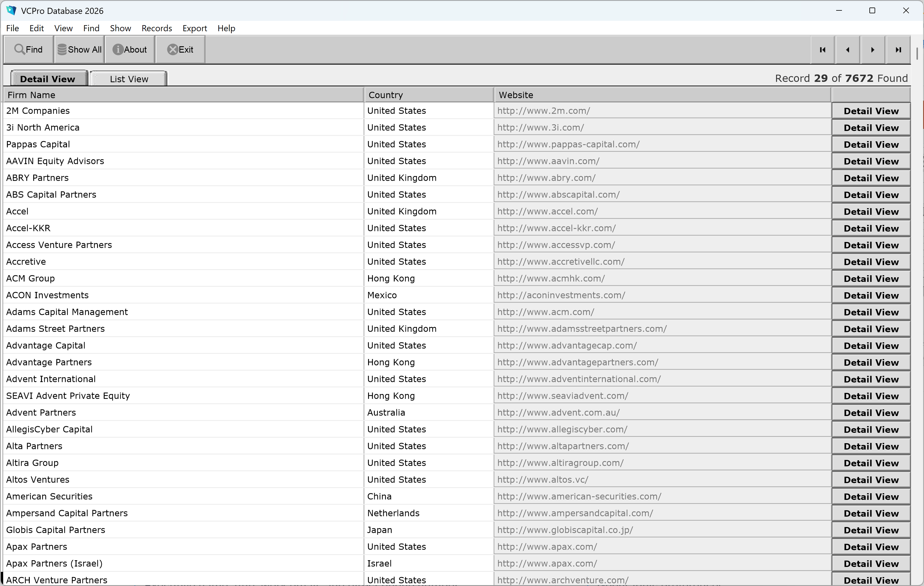Open the Help menu
The height and width of the screenshot is (586, 924).
click(227, 28)
